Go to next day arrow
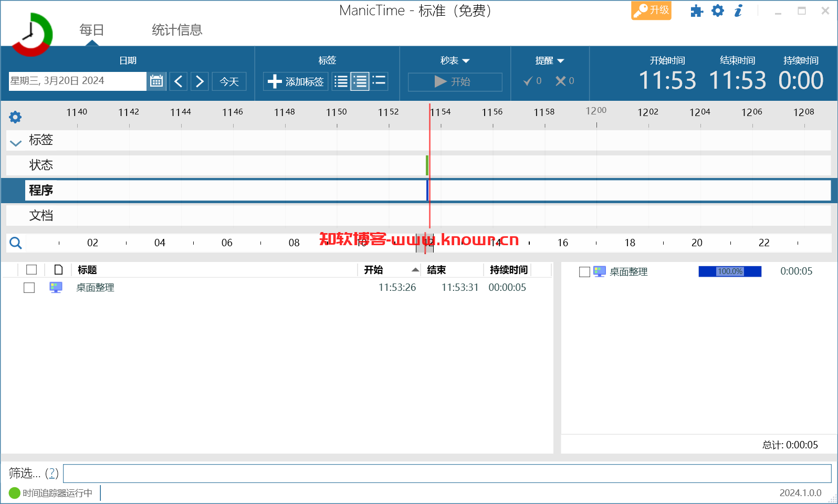This screenshot has height=504, width=838. 200,81
